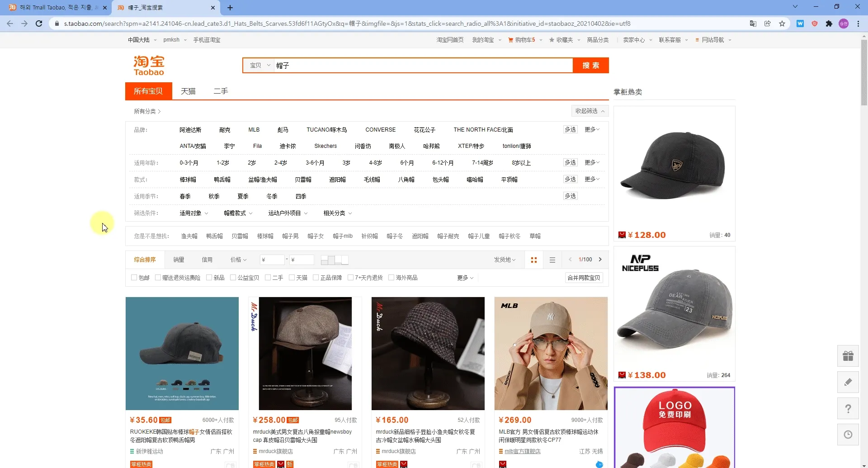
Task: Click the search box containing 帽子
Action: 423,66
